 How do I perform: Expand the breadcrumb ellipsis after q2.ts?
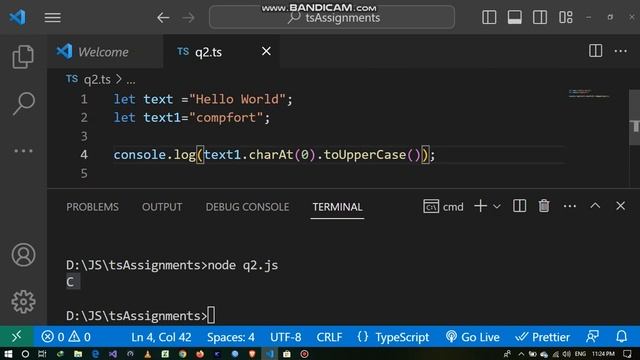tap(131, 80)
